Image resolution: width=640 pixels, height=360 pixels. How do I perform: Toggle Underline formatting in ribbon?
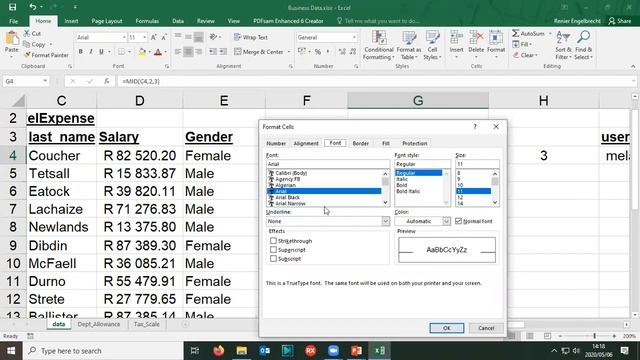click(101, 52)
